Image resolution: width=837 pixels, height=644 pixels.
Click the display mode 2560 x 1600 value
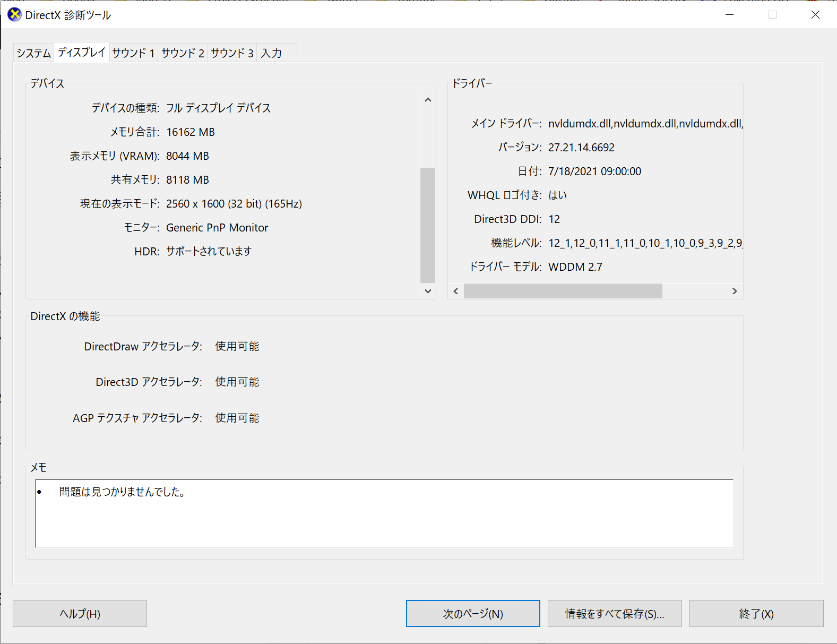234,204
